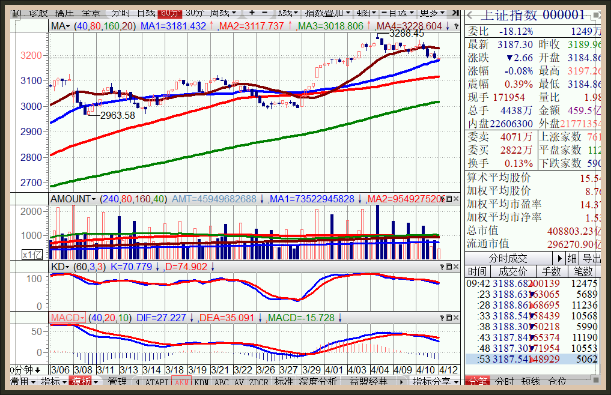Maximize the AMOUNT indicator panel

tap(449, 199)
